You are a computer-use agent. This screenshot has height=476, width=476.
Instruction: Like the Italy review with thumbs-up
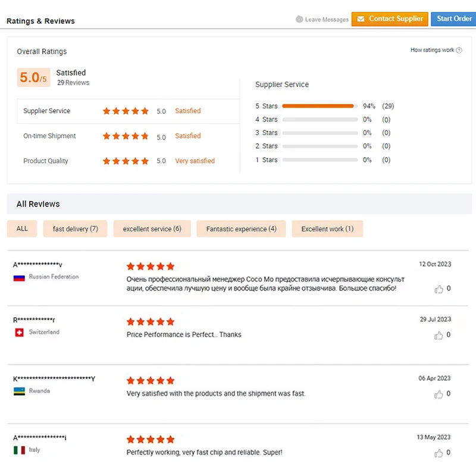point(439,453)
